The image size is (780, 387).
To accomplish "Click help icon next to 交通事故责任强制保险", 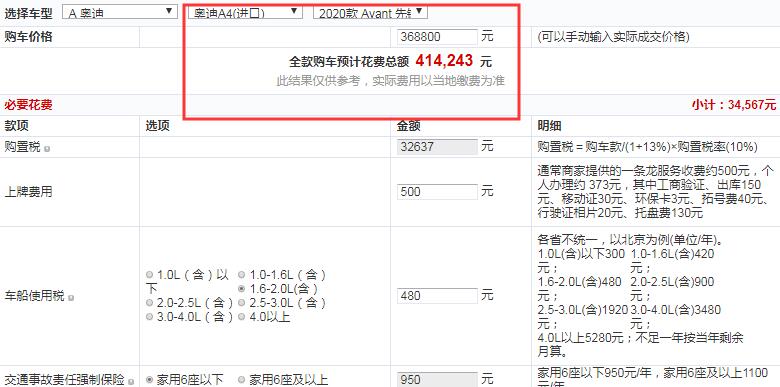I will pos(131,382).
